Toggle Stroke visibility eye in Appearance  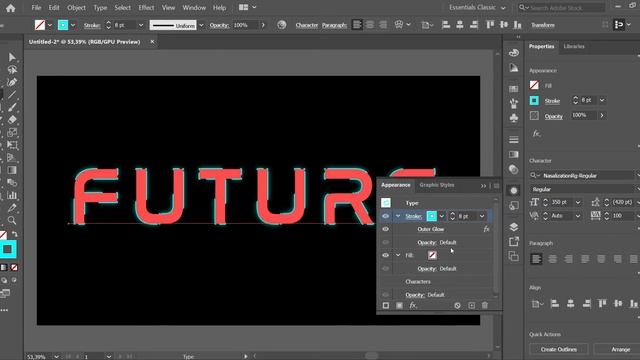385,216
